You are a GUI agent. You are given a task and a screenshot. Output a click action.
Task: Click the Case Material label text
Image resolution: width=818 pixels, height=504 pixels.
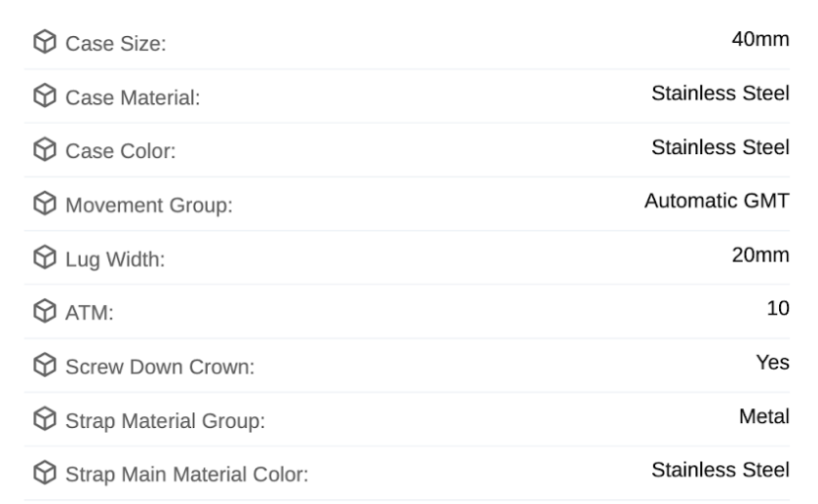click(x=133, y=97)
